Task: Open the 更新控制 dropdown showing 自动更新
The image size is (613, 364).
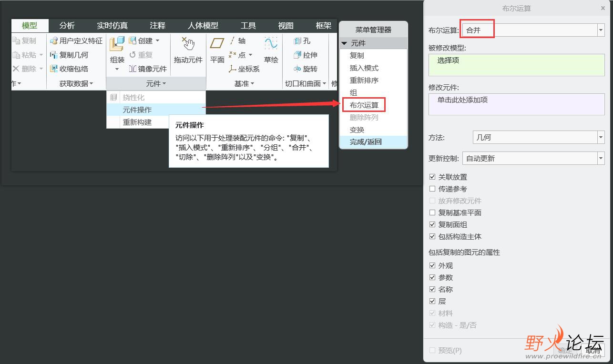Action: click(533, 158)
